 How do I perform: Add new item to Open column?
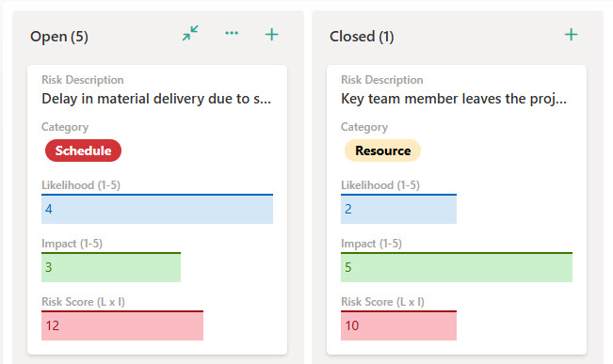(x=272, y=35)
